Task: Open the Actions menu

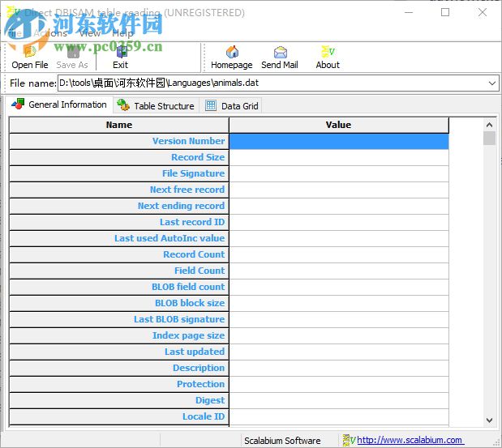Action: 50,33
